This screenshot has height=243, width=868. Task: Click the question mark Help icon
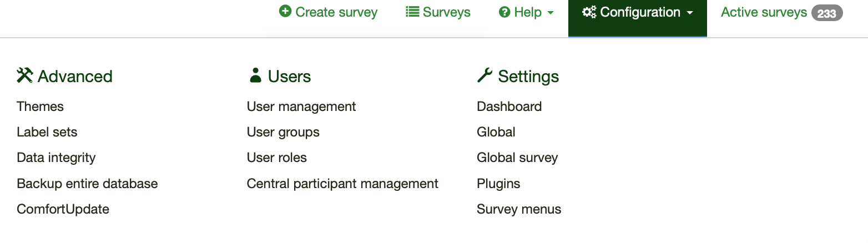pos(504,12)
